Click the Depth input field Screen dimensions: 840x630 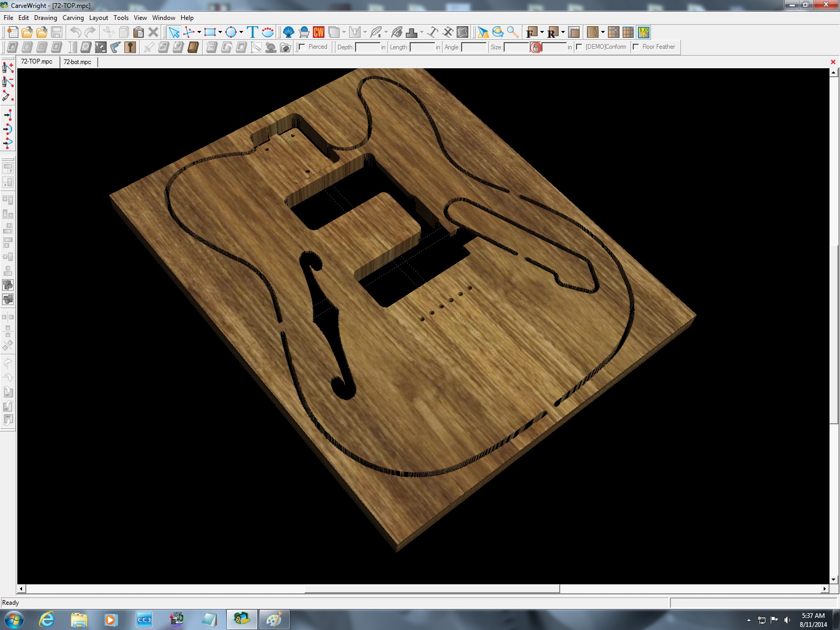pos(367,47)
